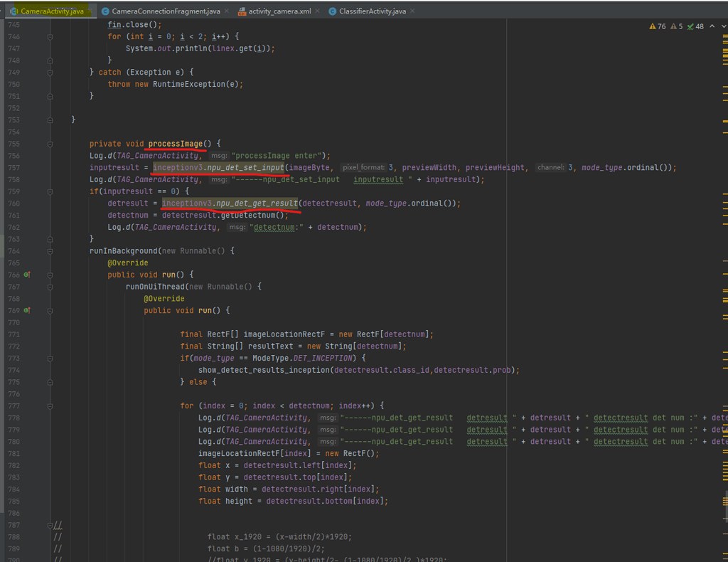Navigate to next highlighted error with down arrow icon
Image resolution: width=728 pixels, height=562 pixels.
point(724,26)
